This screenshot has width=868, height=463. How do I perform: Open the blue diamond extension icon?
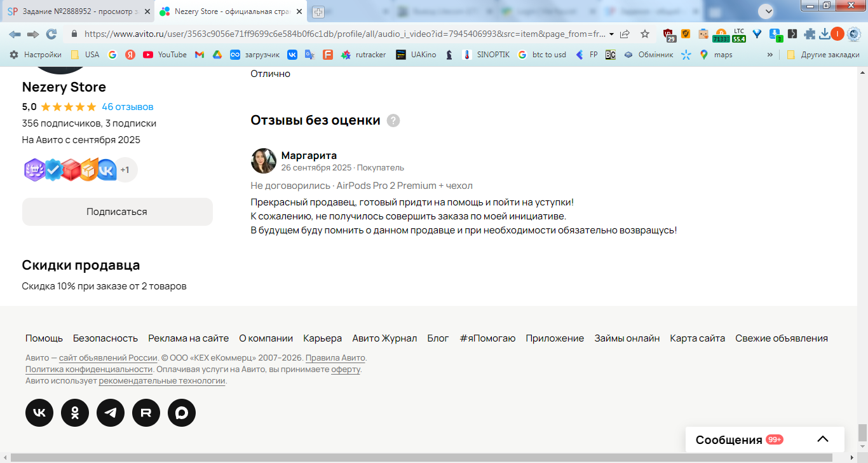pos(757,34)
